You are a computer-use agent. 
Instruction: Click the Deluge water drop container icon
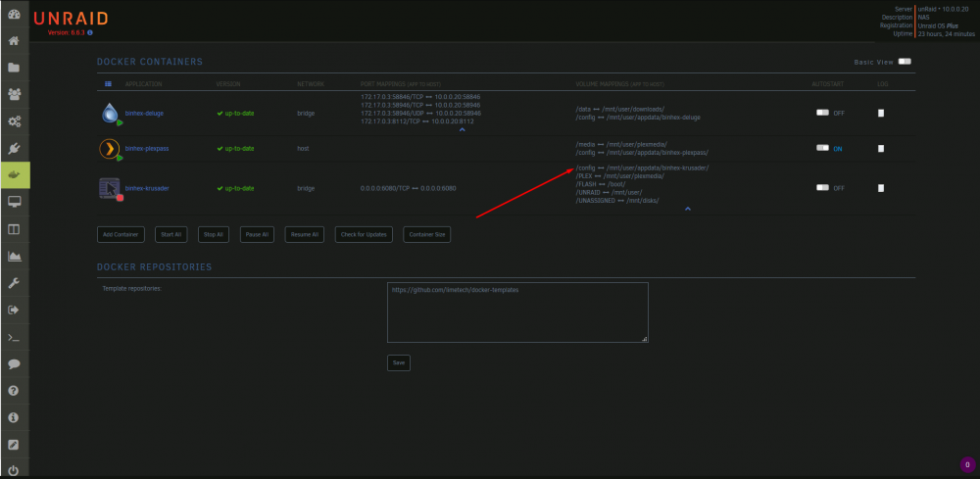pos(110,113)
